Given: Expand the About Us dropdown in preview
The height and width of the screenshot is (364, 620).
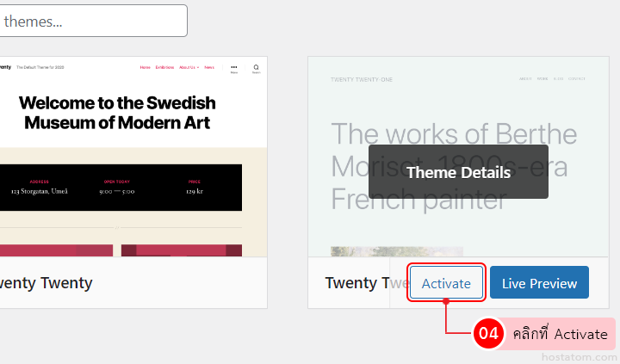Looking at the screenshot, I should (x=189, y=67).
